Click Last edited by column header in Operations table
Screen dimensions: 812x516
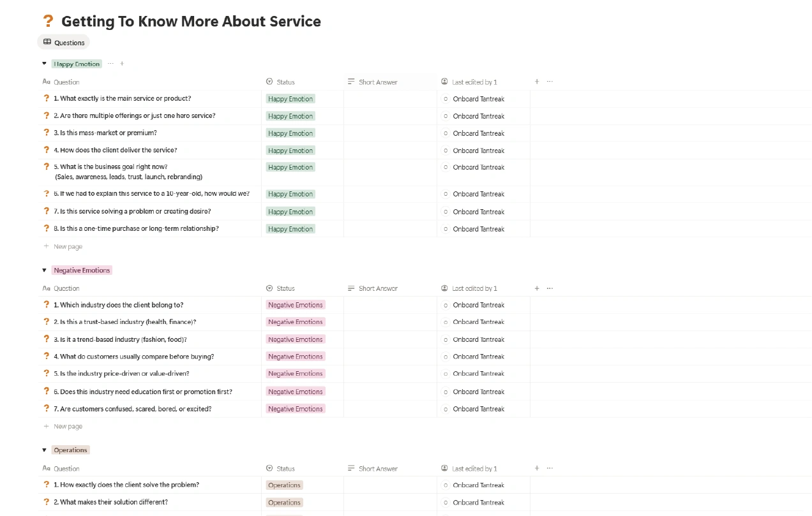pyautogui.click(x=474, y=469)
